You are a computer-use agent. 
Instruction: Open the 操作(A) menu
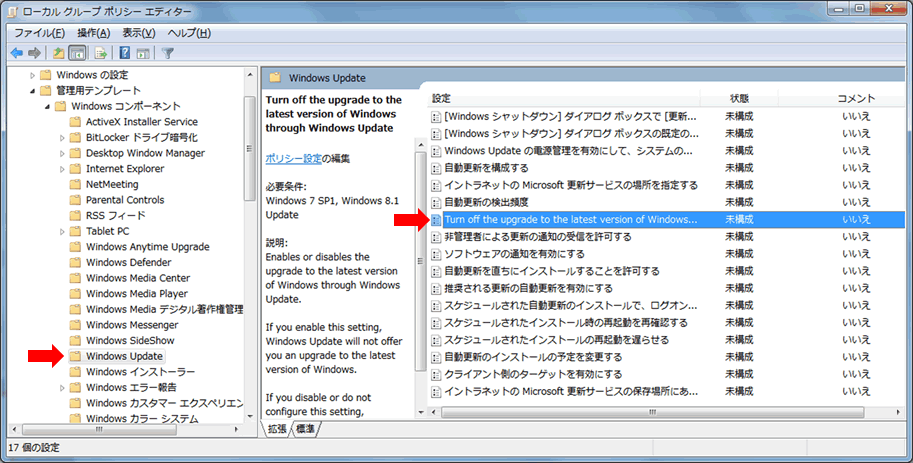tap(93, 33)
